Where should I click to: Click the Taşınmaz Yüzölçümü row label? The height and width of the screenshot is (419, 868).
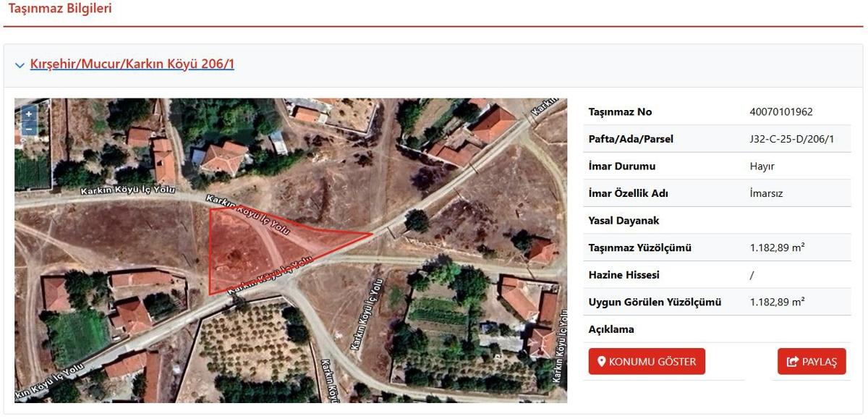640,248
